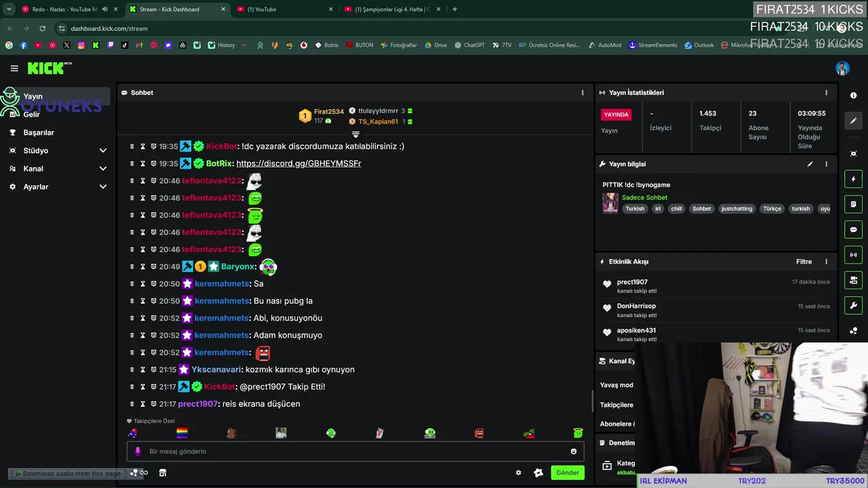
Task: Open Etkinlik Akışı three-dot menu
Action: coord(826,262)
